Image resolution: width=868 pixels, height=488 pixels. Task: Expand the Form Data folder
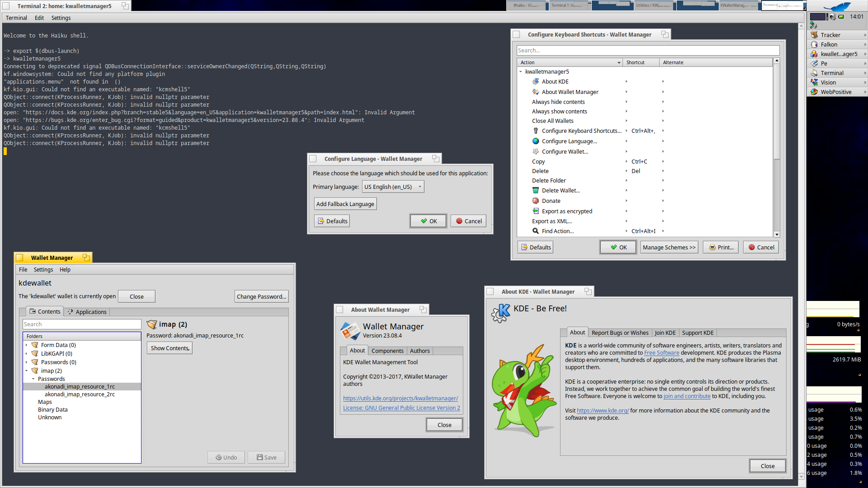[x=26, y=345]
